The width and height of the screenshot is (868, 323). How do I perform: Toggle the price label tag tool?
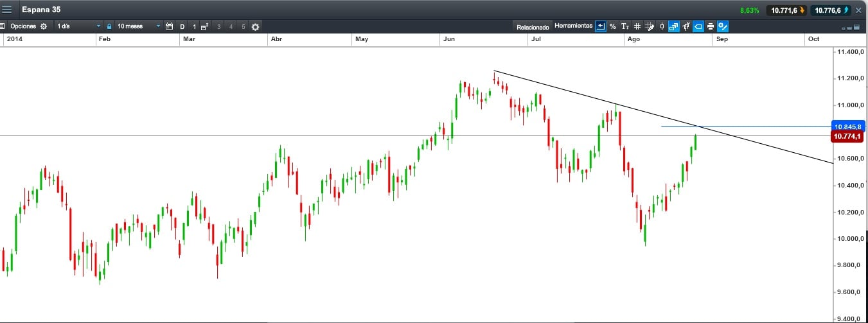click(x=698, y=26)
